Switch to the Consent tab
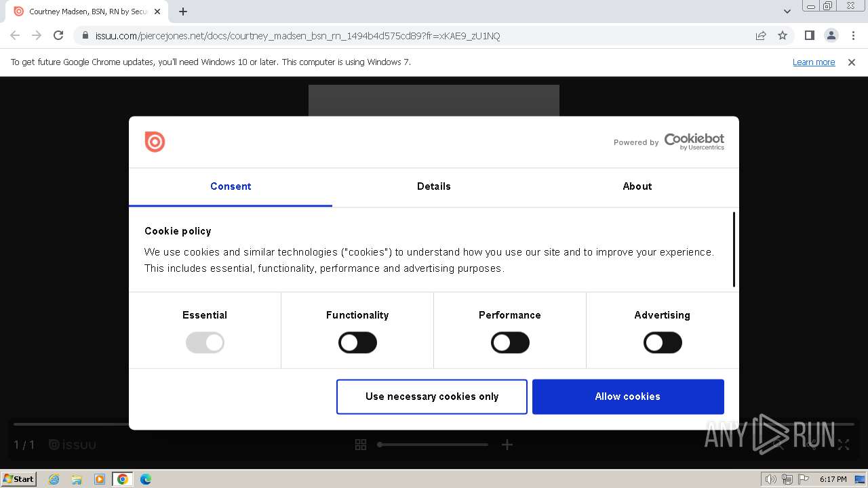This screenshot has width=868, height=488. click(231, 186)
